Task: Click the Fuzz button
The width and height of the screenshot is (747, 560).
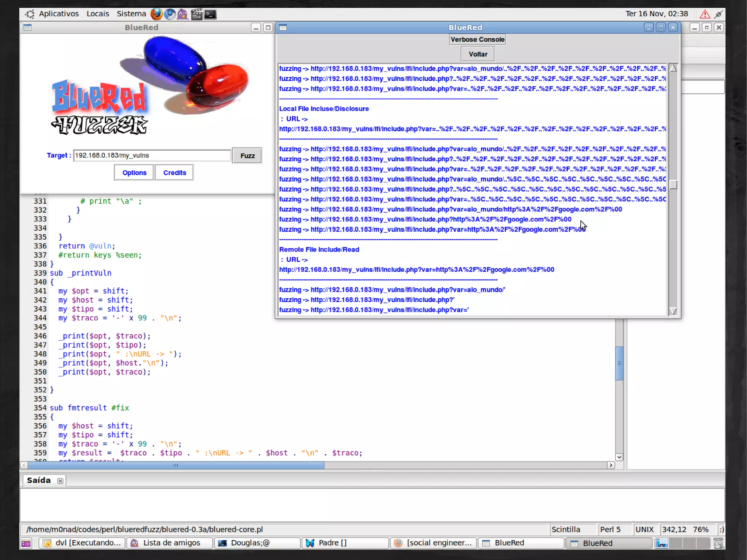Action: pos(247,156)
